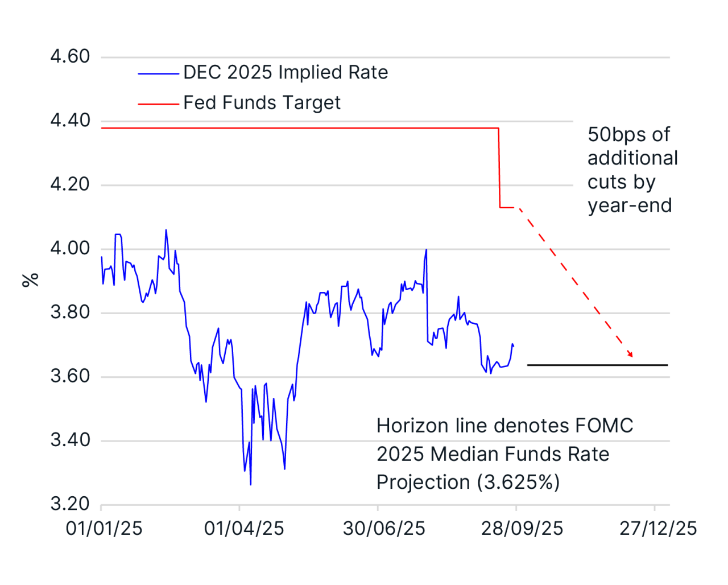The height and width of the screenshot is (585, 728).
Task: Click the 3.80 y-axis tick label
Action: [70, 312]
